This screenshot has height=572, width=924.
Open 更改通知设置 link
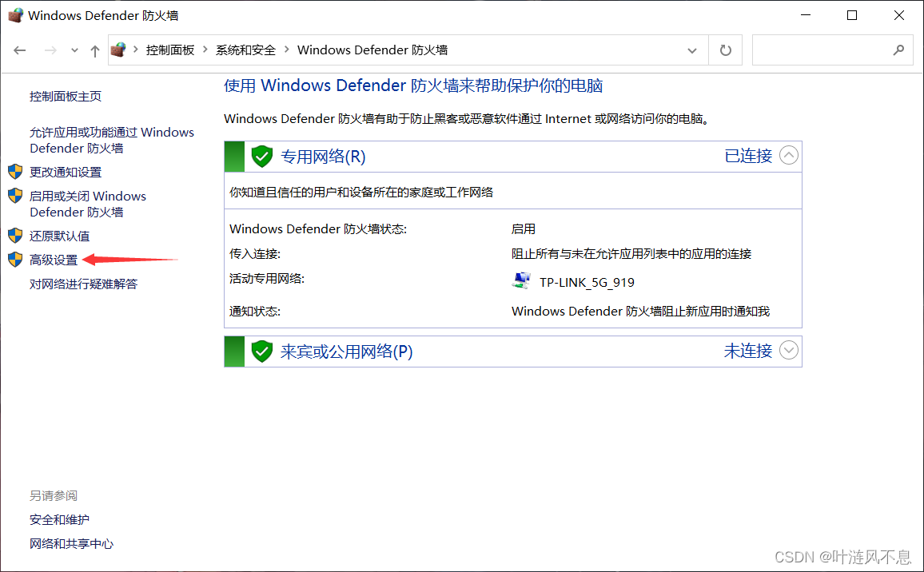coord(66,172)
